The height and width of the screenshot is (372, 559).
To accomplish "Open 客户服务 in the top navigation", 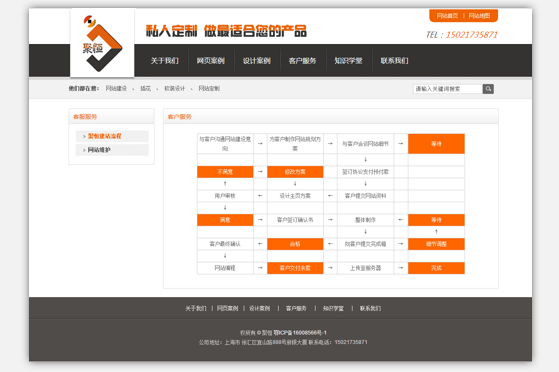I will click(302, 61).
